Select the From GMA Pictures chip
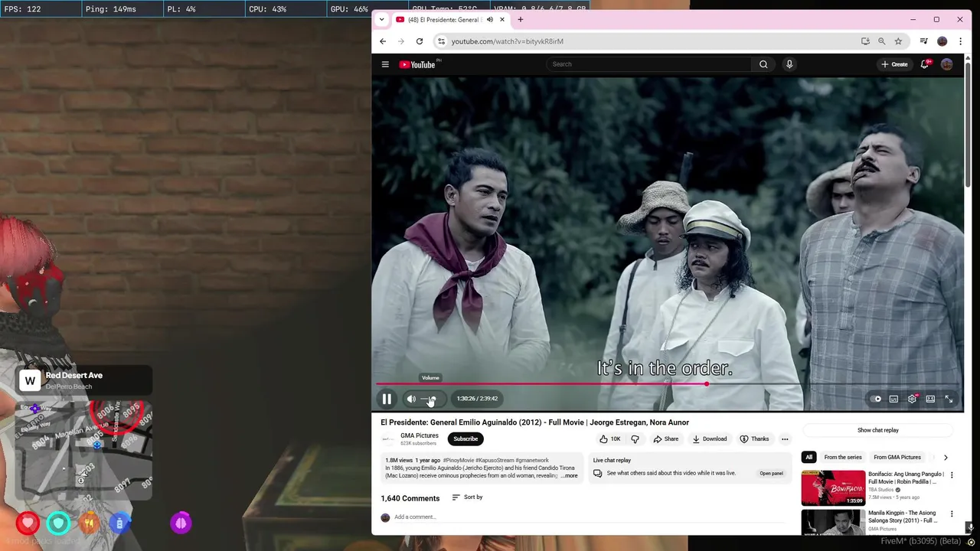 [x=897, y=458]
